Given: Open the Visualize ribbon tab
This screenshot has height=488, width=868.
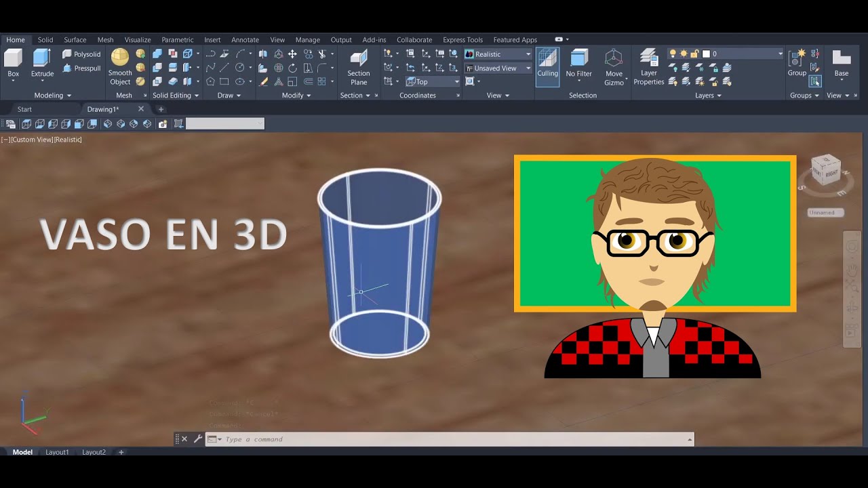Looking at the screenshot, I should pyautogui.click(x=138, y=40).
